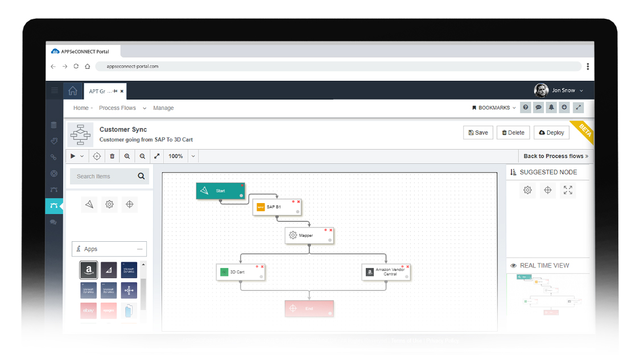The height and width of the screenshot is (355, 644).
Task: Open the Manage breadcrumb item
Action: [163, 108]
